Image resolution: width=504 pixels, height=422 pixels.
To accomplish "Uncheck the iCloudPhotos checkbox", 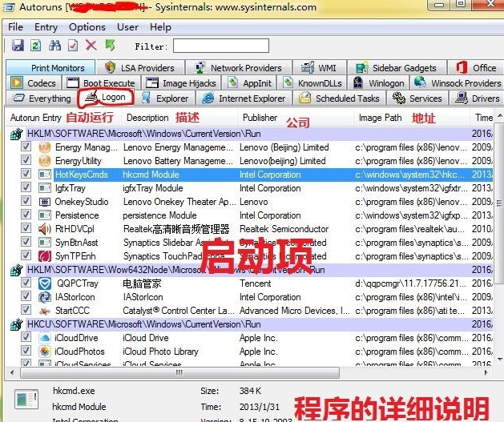I will coord(26,351).
